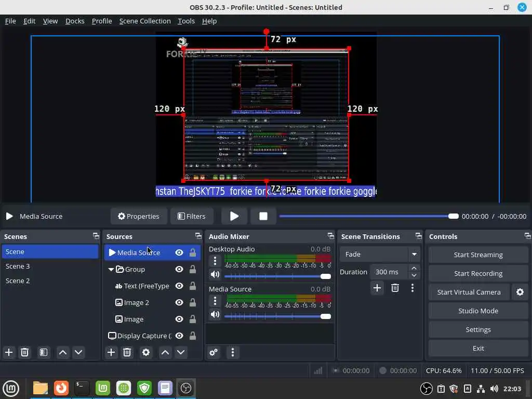Open the View menu
Screen dimensions: 532x399
(50, 21)
